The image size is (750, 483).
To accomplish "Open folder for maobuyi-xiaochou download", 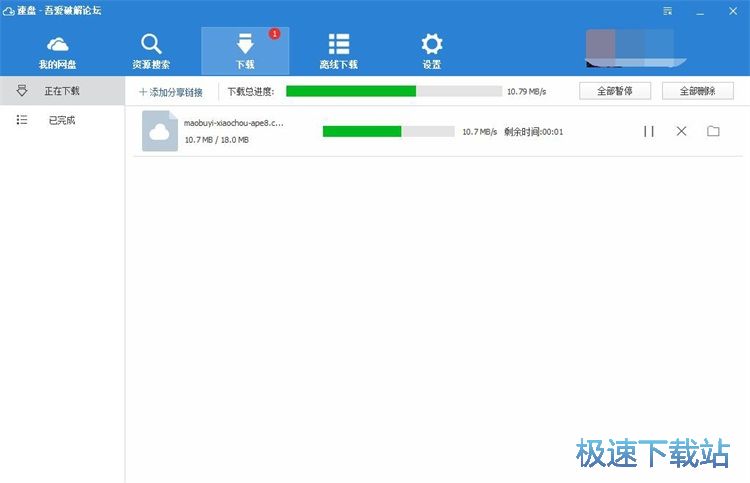I will tap(713, 131).
